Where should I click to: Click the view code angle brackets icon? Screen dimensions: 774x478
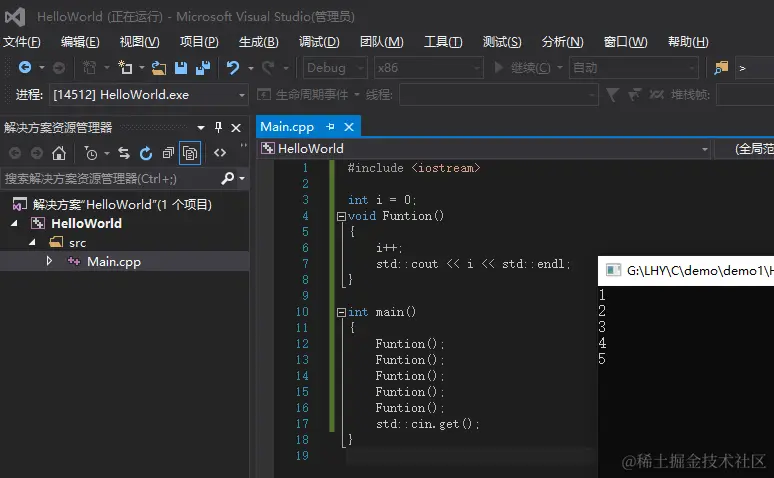220,153
